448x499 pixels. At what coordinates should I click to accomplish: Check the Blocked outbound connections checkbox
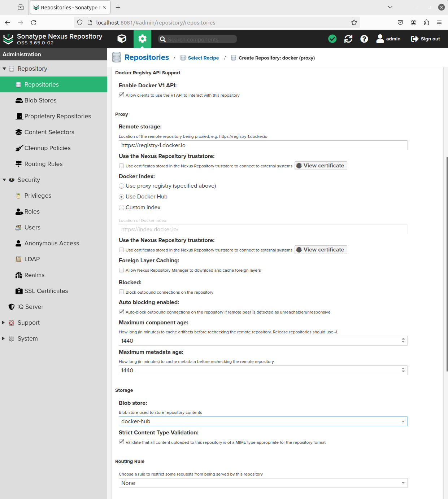click(x=122, y=292)
